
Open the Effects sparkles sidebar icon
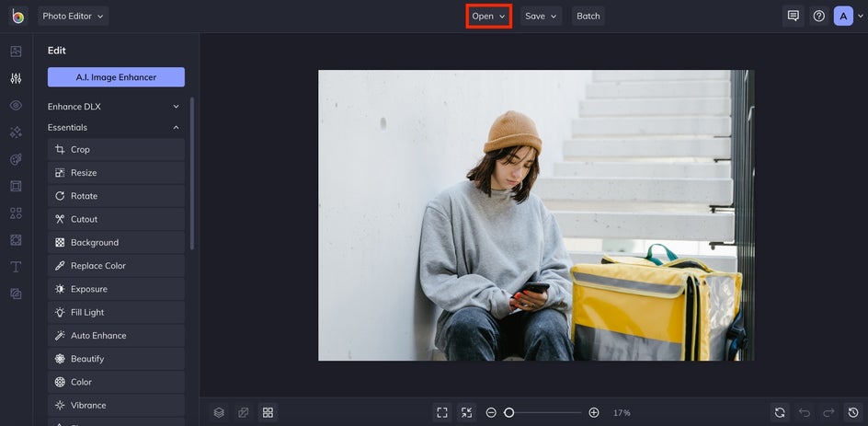click(16, 132)
